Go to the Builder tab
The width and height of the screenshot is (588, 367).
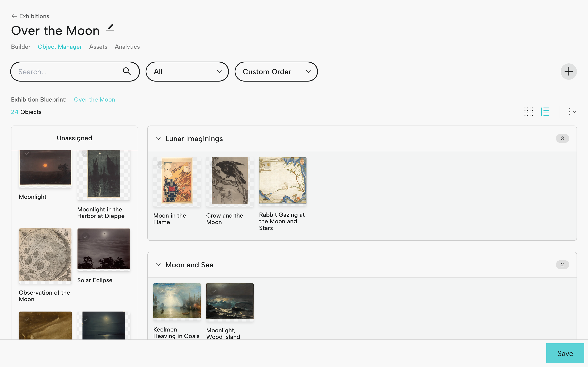pyautogui.click(x=21, y=47)
